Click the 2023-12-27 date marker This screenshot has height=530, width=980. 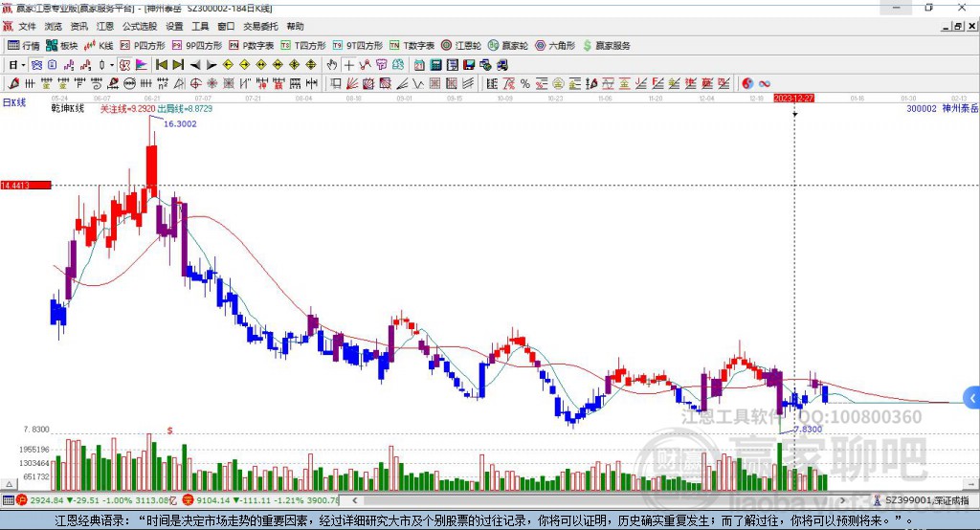[x=793, y=99]
